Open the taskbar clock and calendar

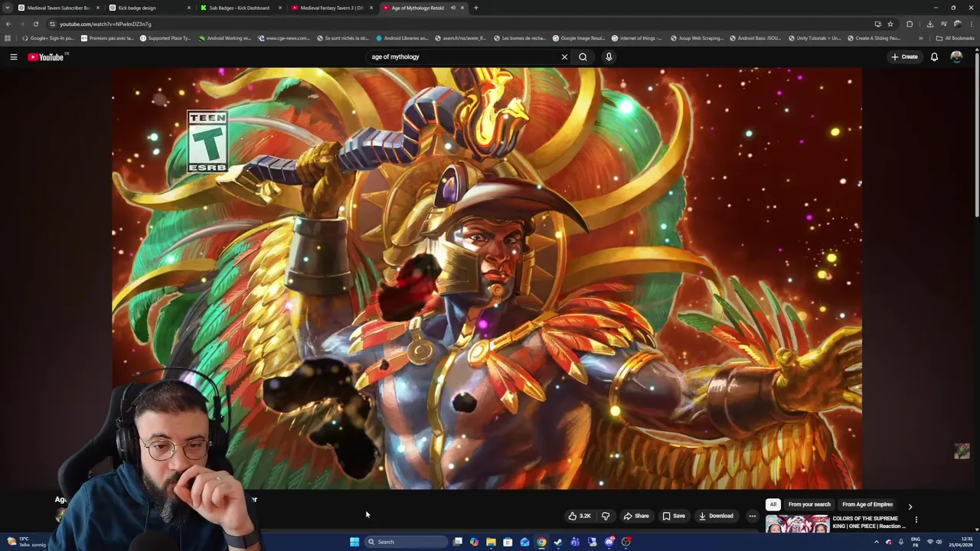(x=960, y=542)
